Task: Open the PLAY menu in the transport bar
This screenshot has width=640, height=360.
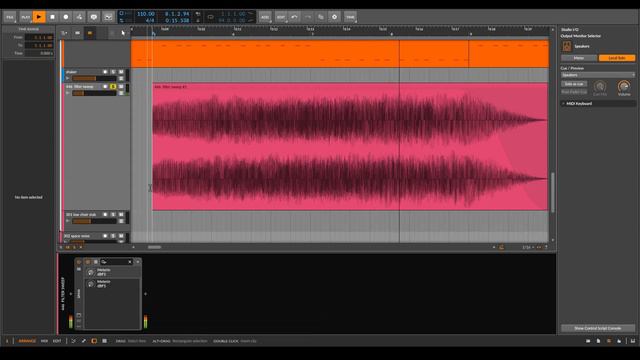Action: [25, 17]
